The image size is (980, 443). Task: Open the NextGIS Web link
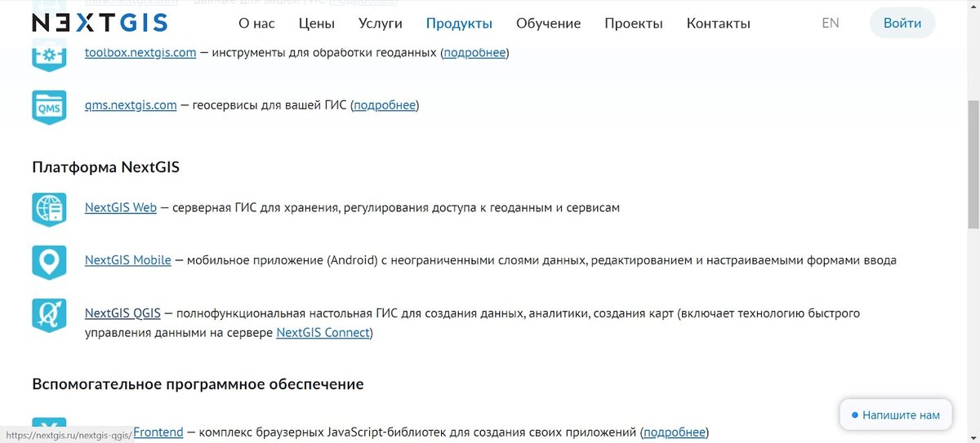coord(121,207)
